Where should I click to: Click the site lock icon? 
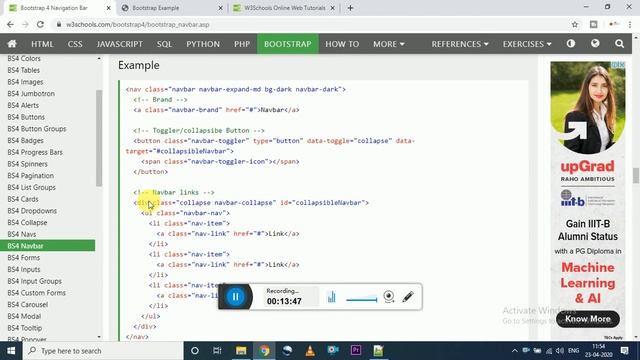(59, 24)
